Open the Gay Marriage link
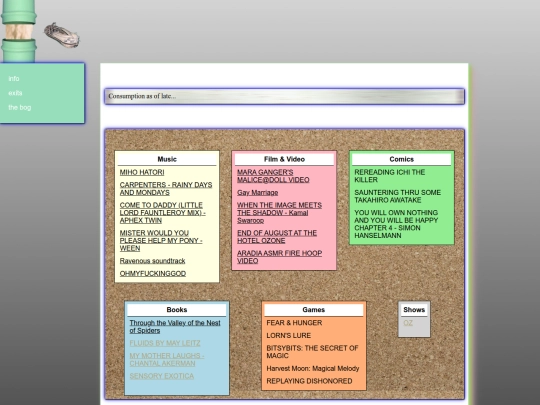 (258, 193)
